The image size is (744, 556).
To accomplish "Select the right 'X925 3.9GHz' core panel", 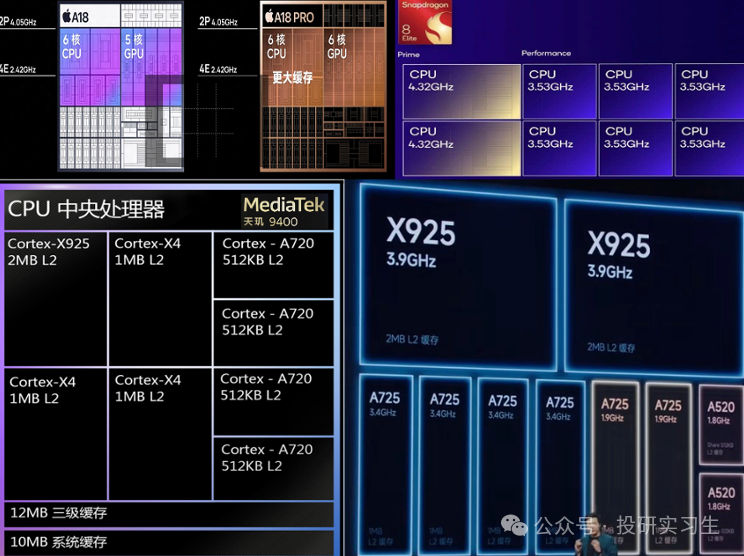I will 654,287.
